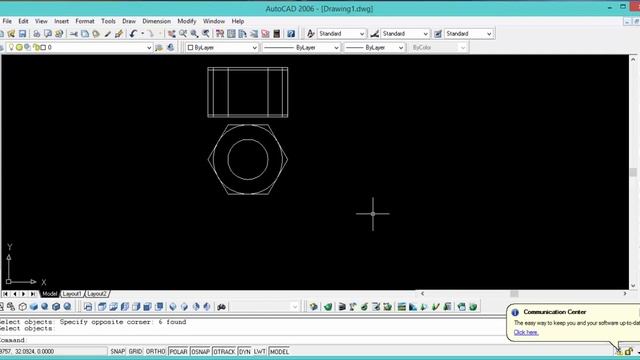Image resolution: width=640 pixels, height=360 pixels.
Task: Click the Help question mark icon
Action: (291, 33)
